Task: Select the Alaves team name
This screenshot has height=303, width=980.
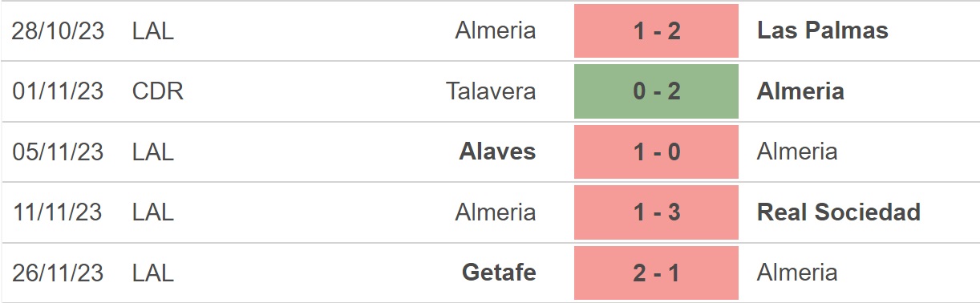Action: tap(497, 151)
